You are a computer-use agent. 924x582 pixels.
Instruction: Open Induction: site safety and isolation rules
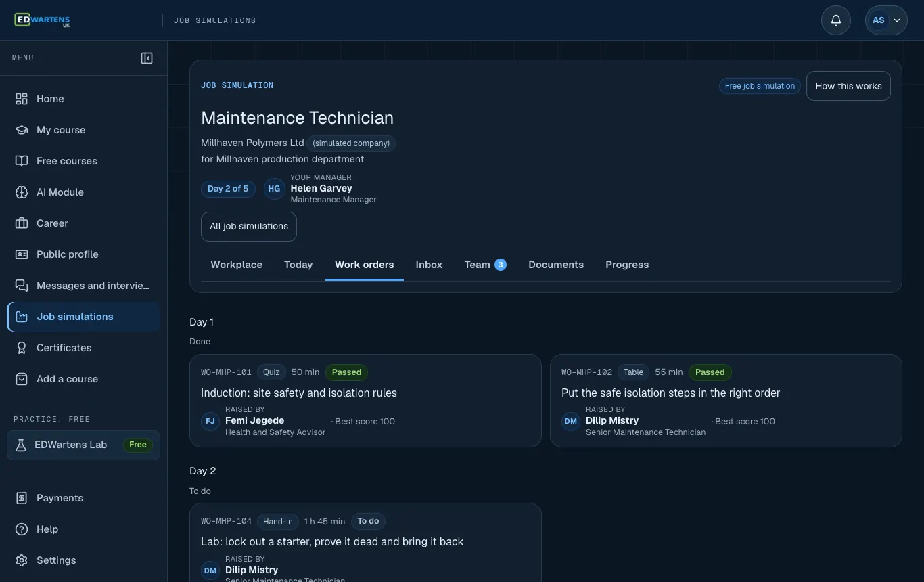pos(365,401)
